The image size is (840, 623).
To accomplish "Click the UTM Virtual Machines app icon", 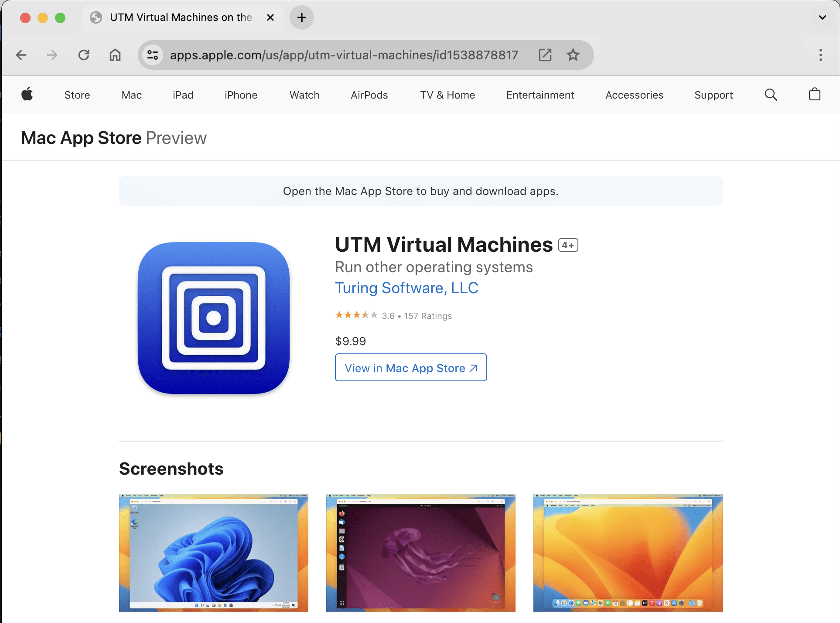I will [x=213, y=318].
